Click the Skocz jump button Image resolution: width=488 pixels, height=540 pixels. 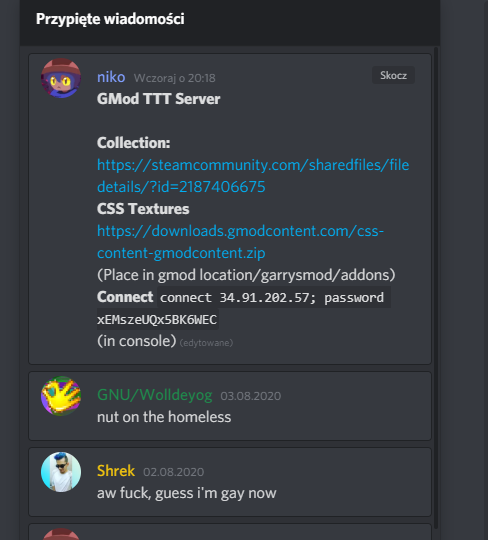(393, 75)
